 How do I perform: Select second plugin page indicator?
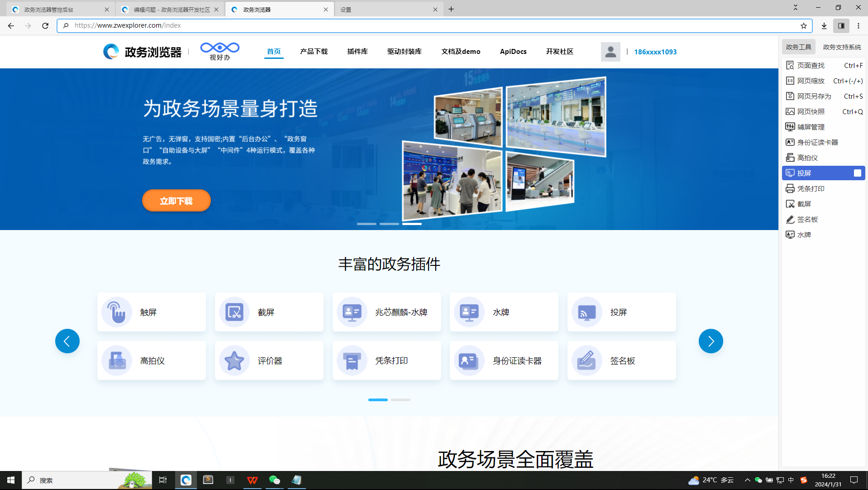pyautogui.click(x=401, y=400)
